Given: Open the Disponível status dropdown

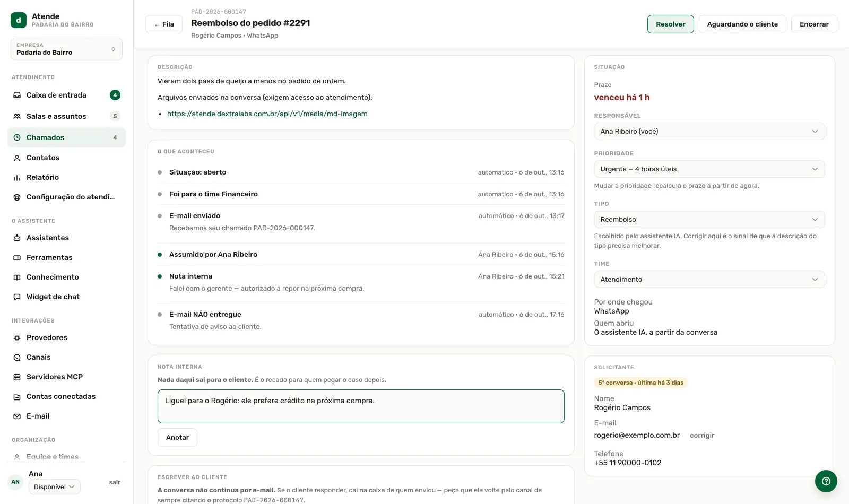Looking at the screenshot, I should click(54, 486).
